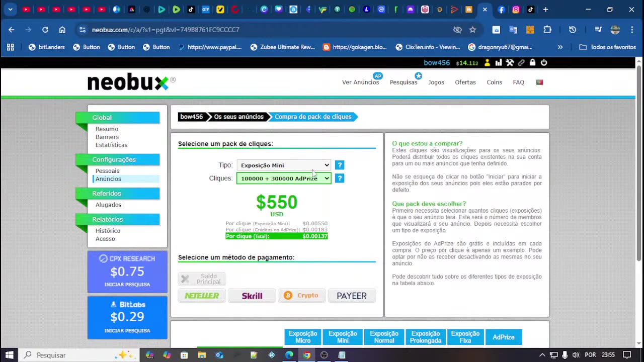The image size is (644, 362).
Task: Click Os seus anúncios breadcrumb
Action: tap(238, 117)
